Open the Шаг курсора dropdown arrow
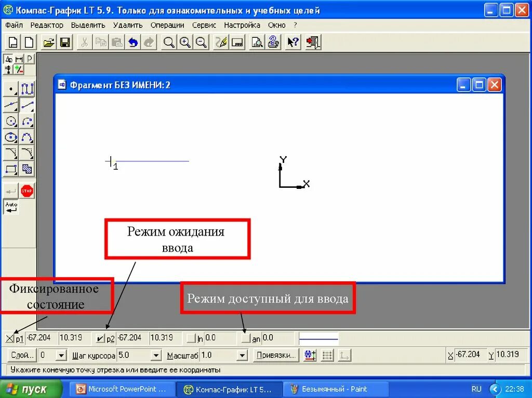Viewport: 532px width, 398px height. pos(156,355)
